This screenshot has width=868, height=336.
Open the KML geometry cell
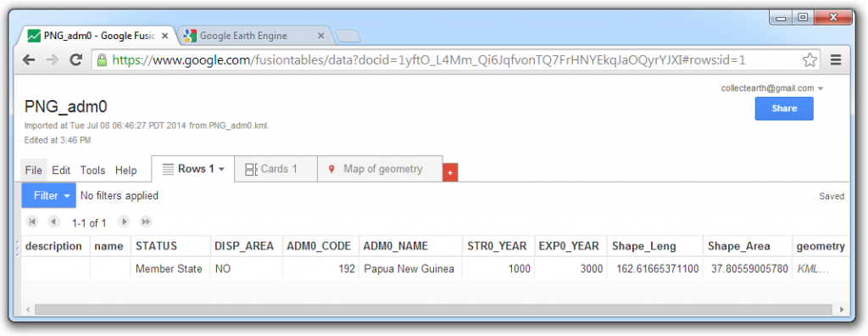[821, 269]
